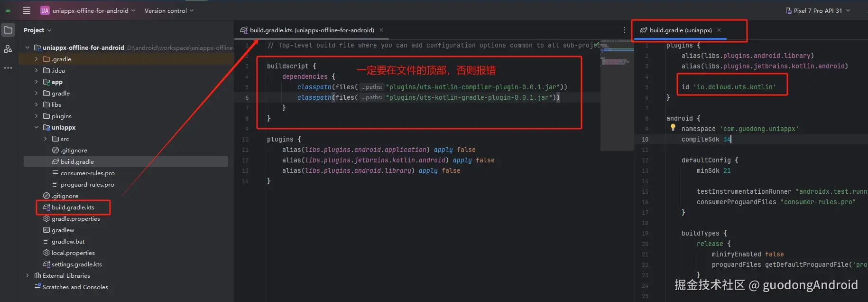868x302 pixels.
Task: Expand the app module folder
Action: coord(37,82)
